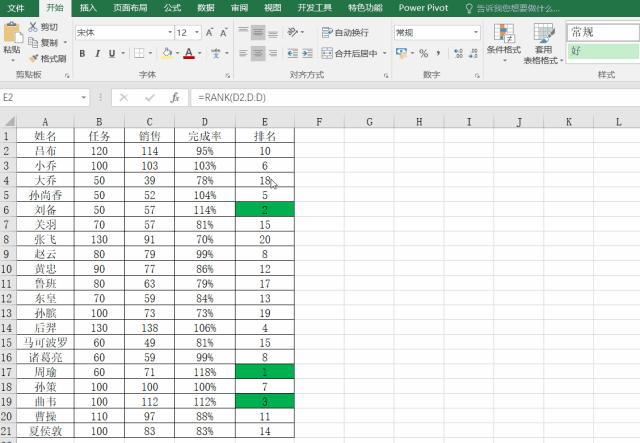This screenshot has height=443, width=640.
Task: Select the 常规 Normal cell style
Action: point(602,32)
